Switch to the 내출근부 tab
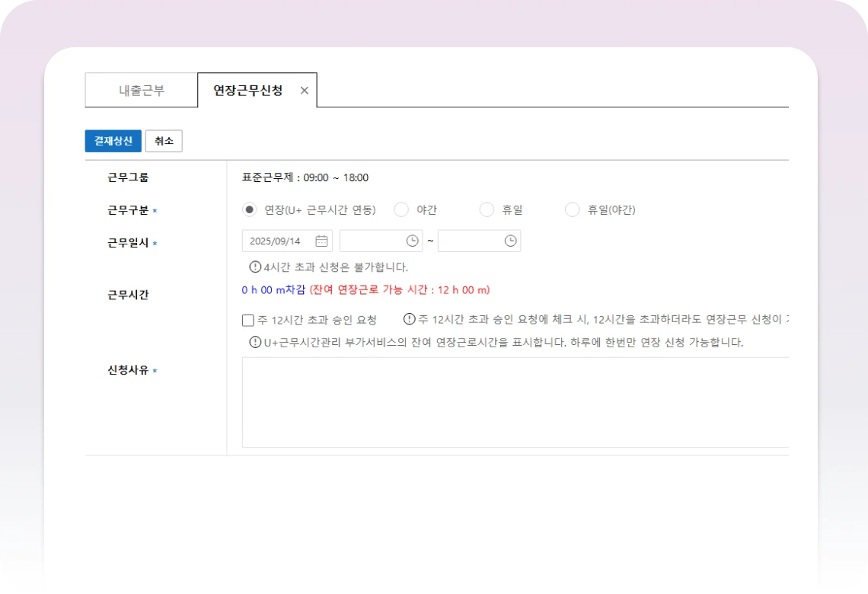 click(142, 91)
